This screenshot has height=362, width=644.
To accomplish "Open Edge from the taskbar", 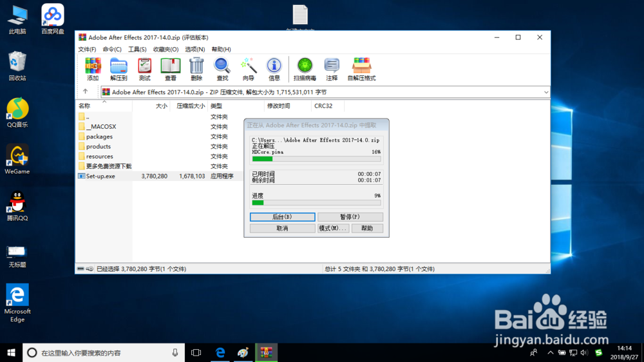I will click(220, 352).
